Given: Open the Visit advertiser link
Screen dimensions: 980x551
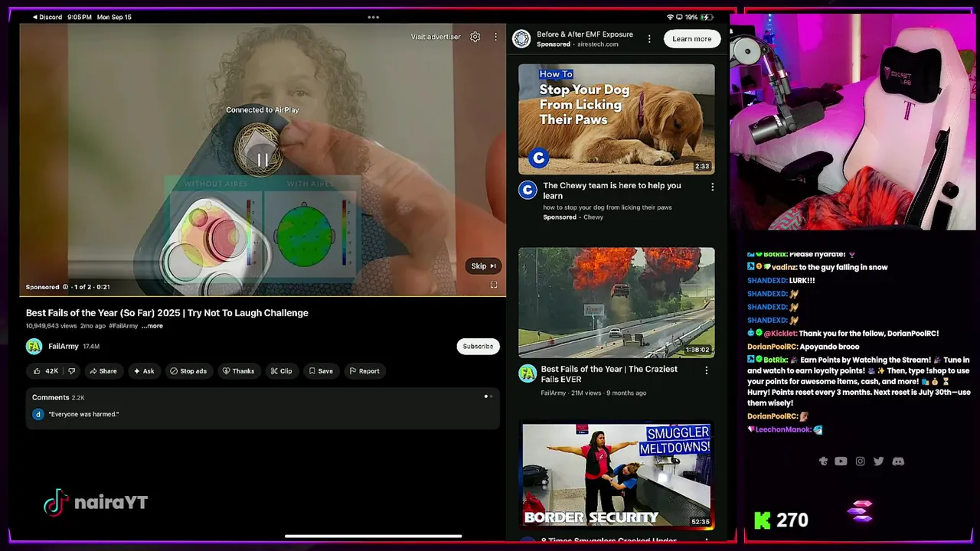Looking at the screenshot, I should 436,37.
